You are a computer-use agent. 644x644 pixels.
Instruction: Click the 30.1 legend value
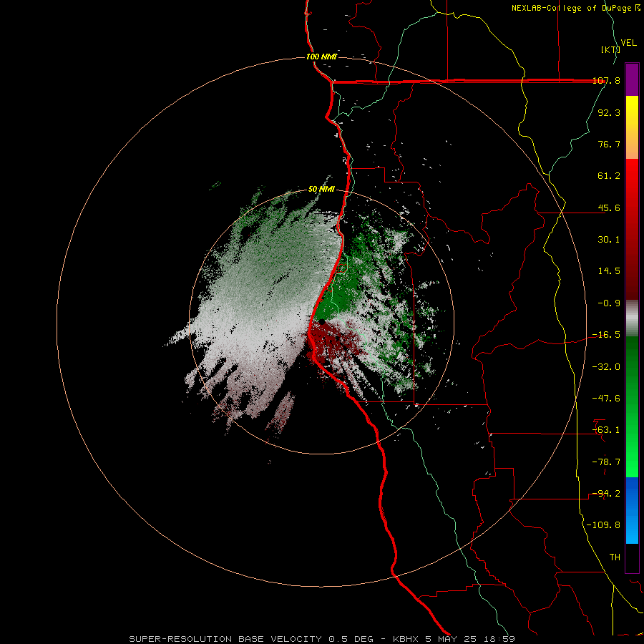[609, 240]
